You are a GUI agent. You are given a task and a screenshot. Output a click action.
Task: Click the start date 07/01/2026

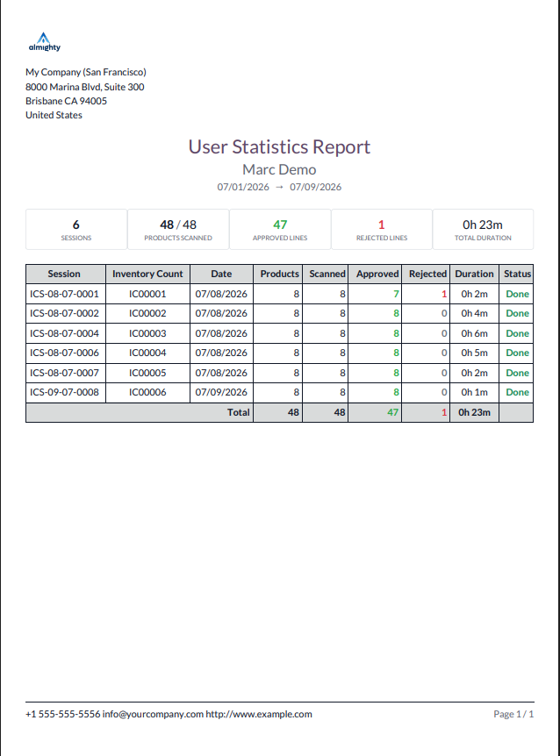tap(243, 187)
